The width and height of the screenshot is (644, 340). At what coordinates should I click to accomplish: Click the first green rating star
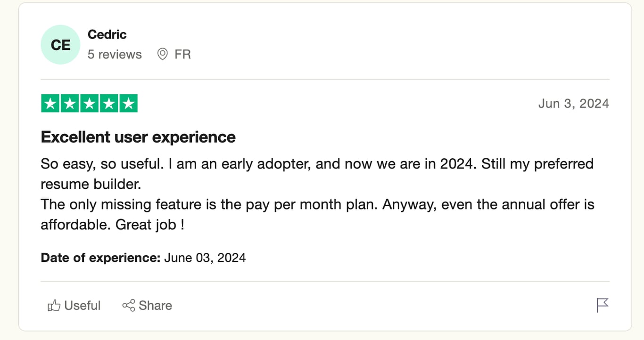pos(50,104)
